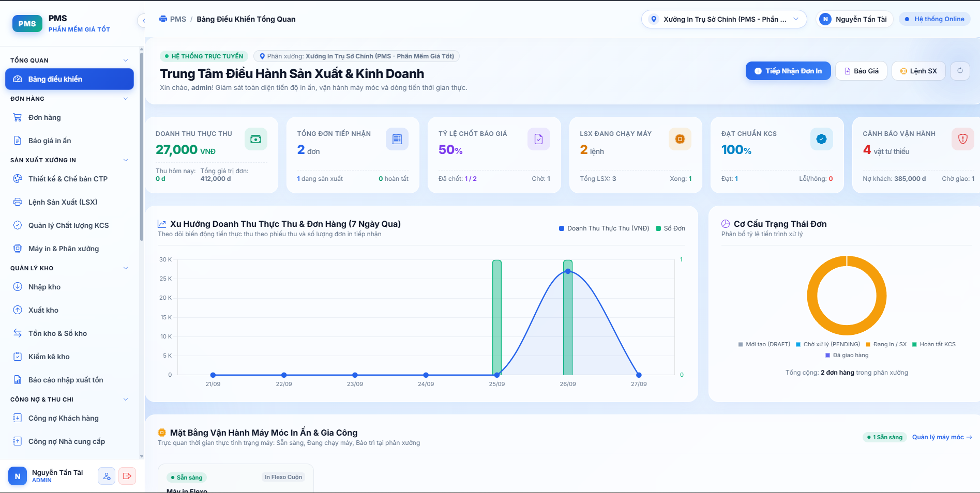Toggle the Chờ xử lý (PENDING) legend entry
The image size is (980, 493).
(828, 344)
